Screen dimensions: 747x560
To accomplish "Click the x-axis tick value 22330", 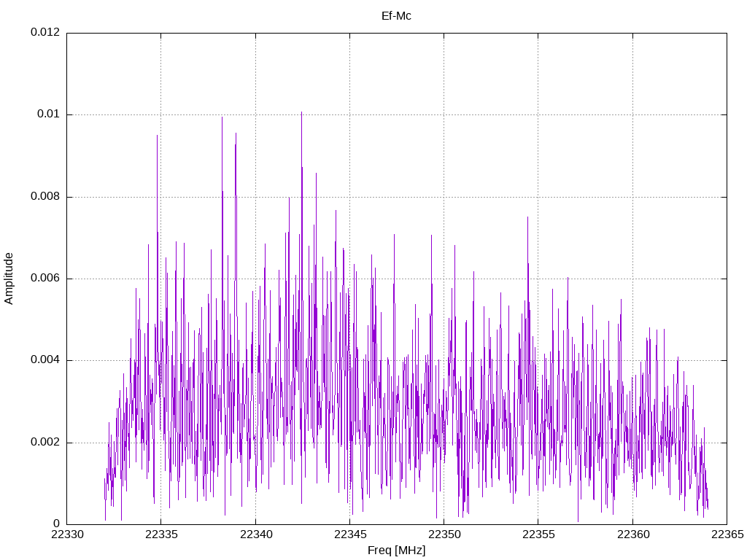I will click(67, 534).
